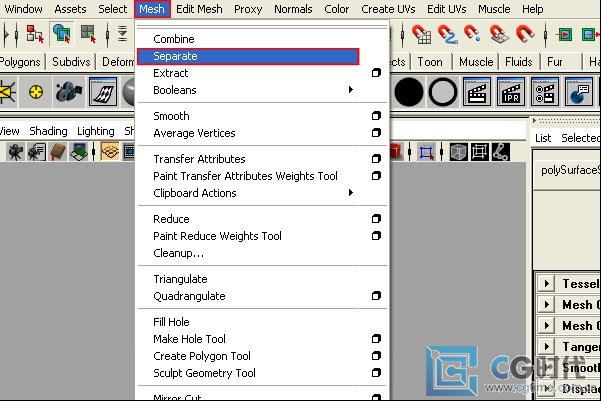Viewport: 601px width, 401px height.
Task: Click the IPR render icon
Action: pyautogui.click(x=511, y=92)
